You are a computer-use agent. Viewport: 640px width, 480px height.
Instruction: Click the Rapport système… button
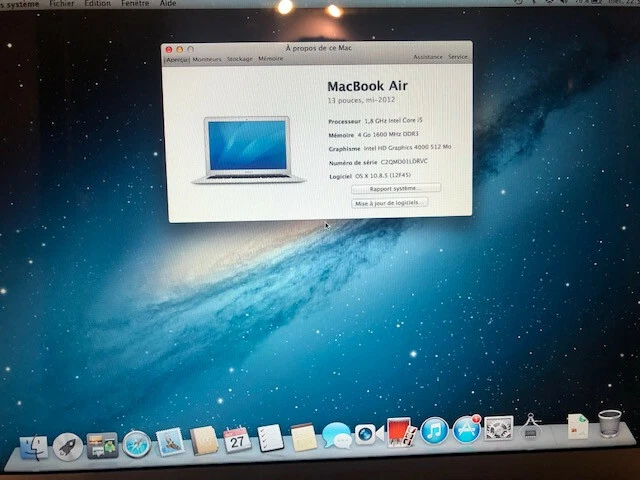(396, 189)
